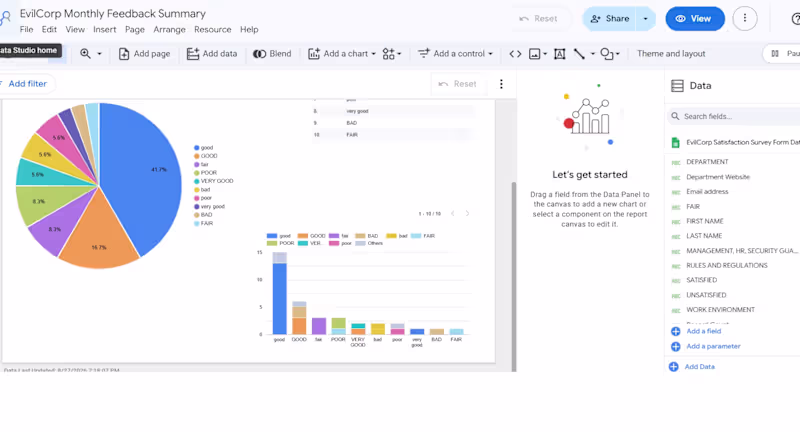Screen dimensions: 800x432
Task: Open the Add a control dropdown
Action: point(455,54)
